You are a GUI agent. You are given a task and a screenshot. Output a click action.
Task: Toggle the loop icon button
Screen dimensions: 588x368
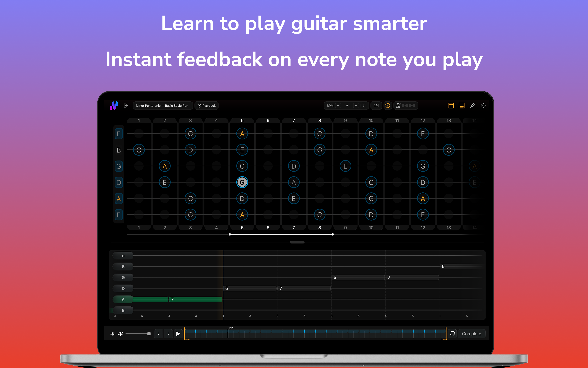tap(452, 334)
